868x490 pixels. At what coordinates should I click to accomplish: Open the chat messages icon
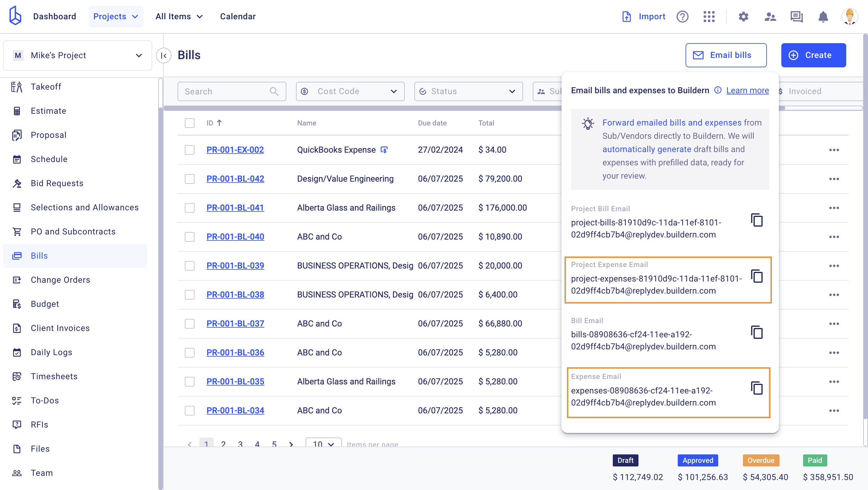[x=796, y=17]
